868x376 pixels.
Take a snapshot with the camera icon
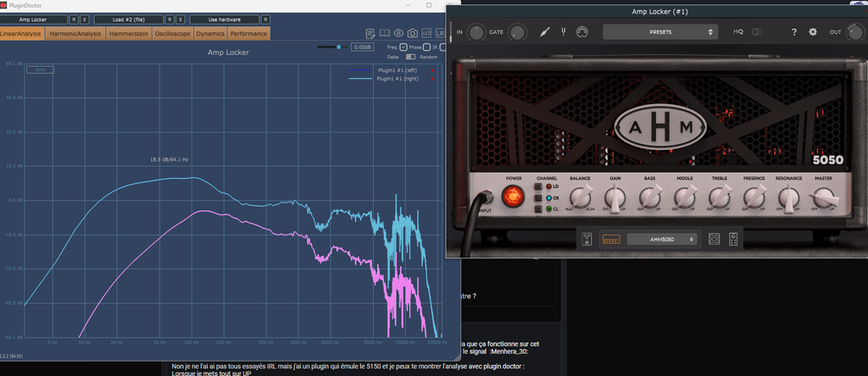pyautogui.click(x=413, y=34)
